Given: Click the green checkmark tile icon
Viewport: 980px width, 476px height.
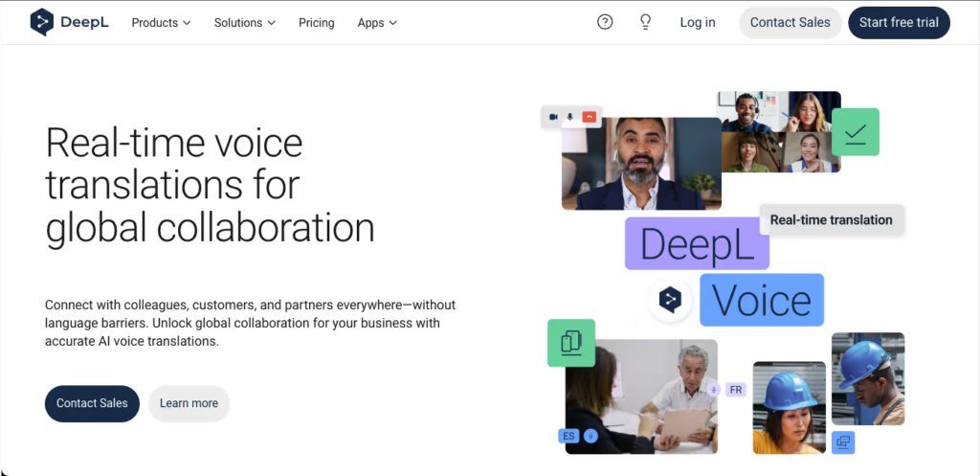Looking at the screenshot, I should (x=855, y=132).
